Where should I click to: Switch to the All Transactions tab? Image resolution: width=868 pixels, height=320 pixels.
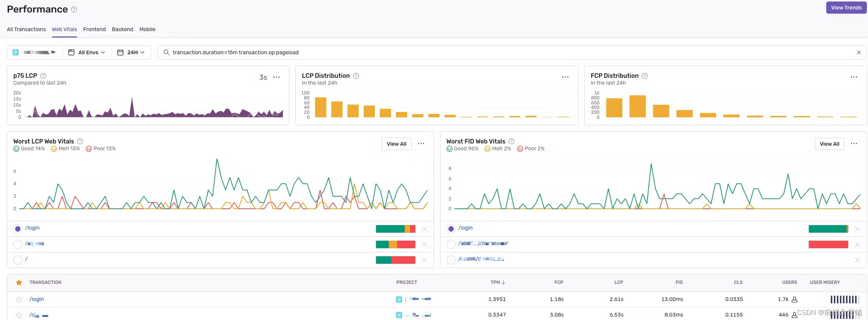[x=26, y=29]
